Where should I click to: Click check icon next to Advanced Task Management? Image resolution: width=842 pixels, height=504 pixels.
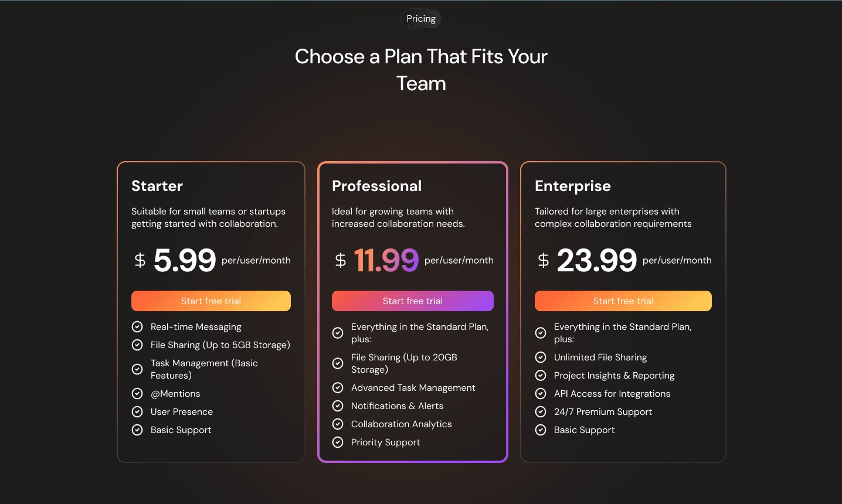pos(338,388)
